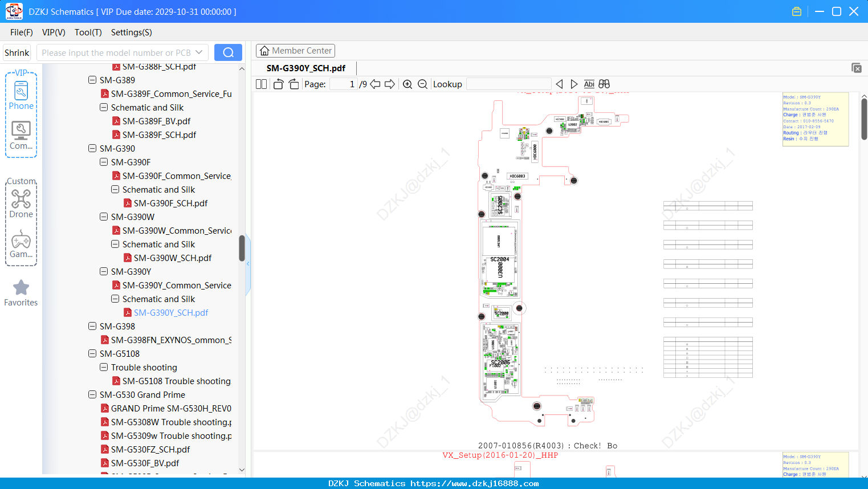Open the Phone category

(21, 95)
